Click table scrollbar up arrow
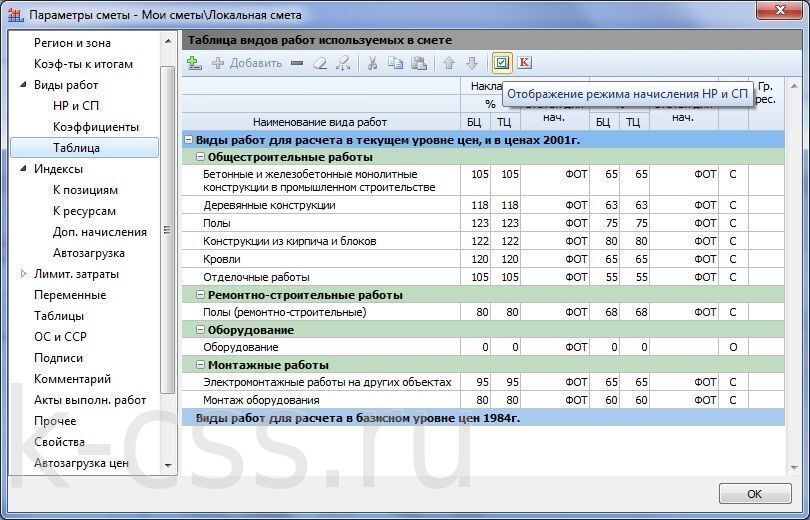This screenshot has height=520, width=810. tap(795, 86)
